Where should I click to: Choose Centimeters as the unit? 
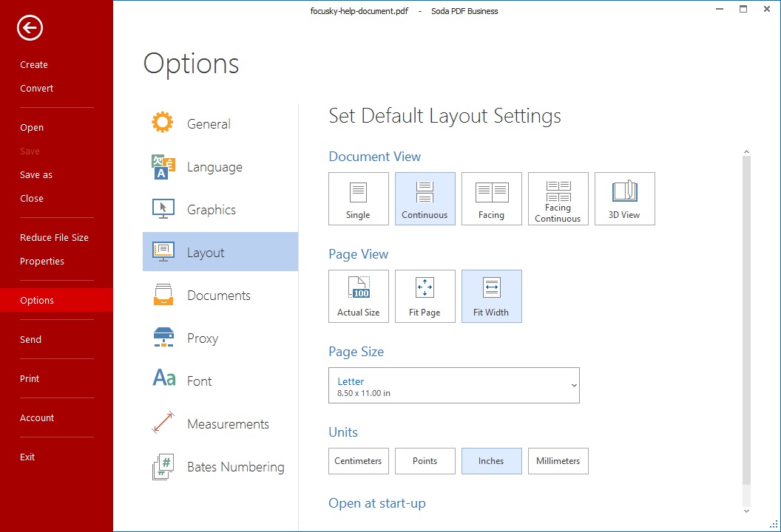click(358, 461)
